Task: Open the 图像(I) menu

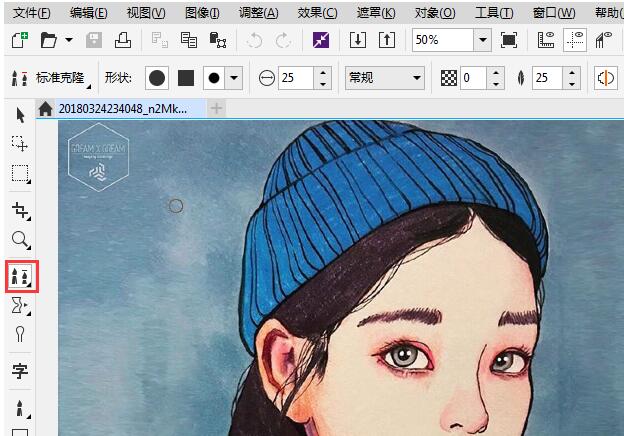Action: (202, 13)
